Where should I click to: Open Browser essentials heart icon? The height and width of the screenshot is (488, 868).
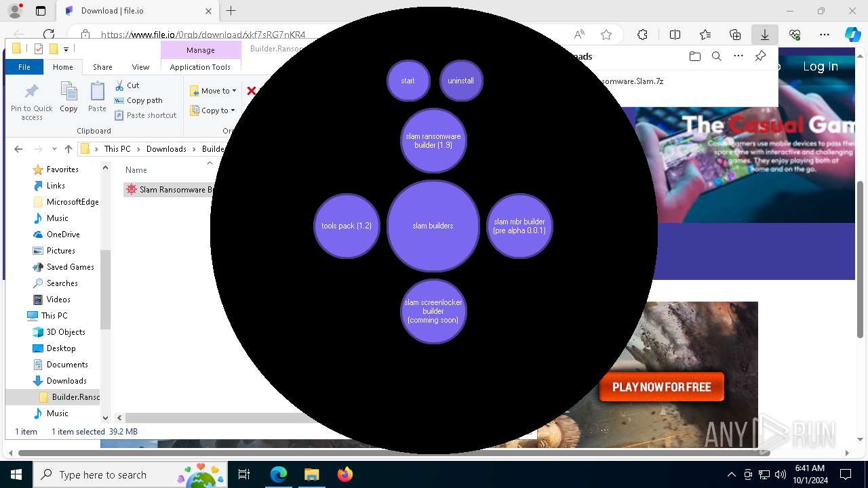(x=795, y=35)
